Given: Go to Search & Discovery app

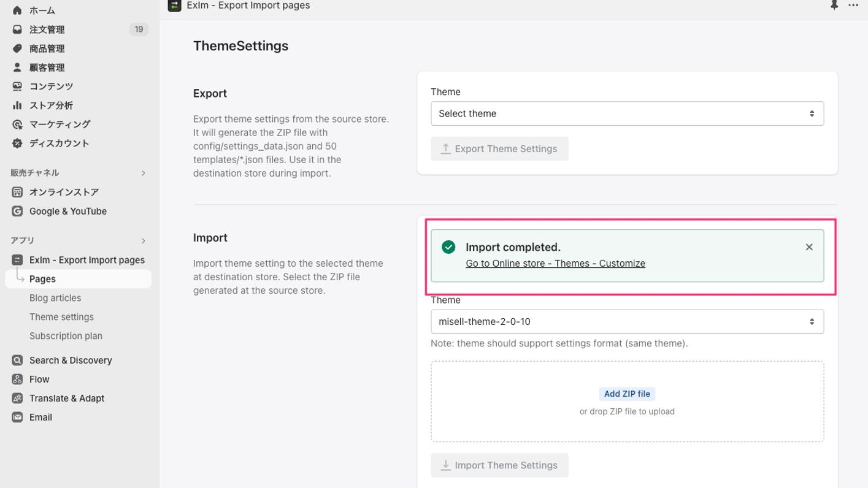Looking at the screenshot, I should click(71, 360).
